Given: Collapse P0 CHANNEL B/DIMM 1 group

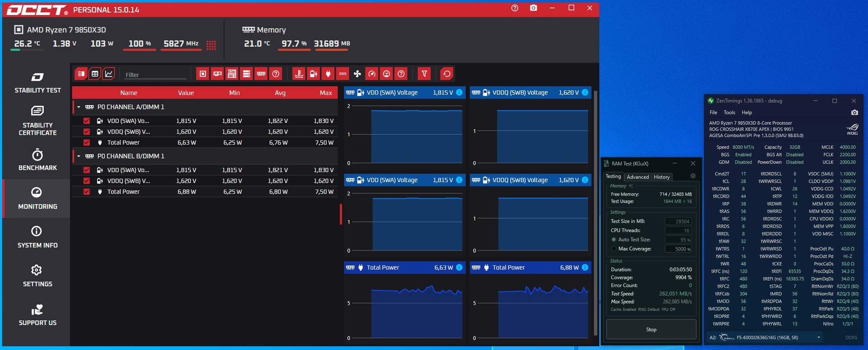Looking at the screenshot, I should pyautogui.click(x=79, y=156).
